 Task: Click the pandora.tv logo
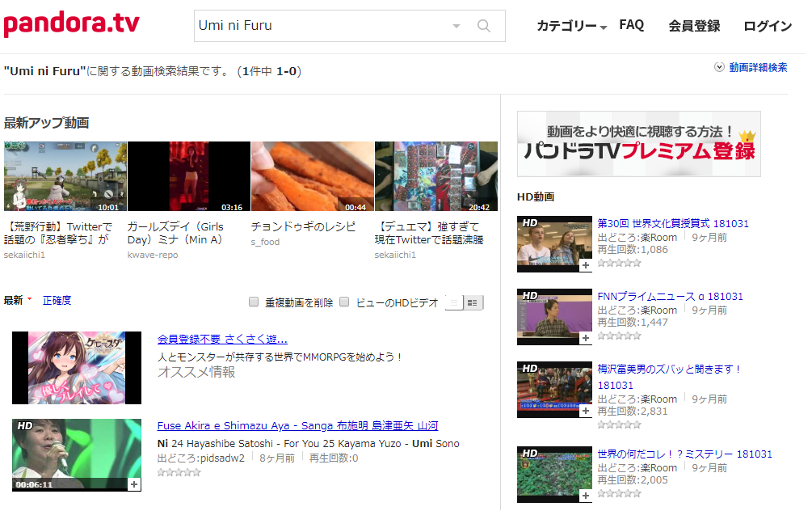tap(71, 23)
